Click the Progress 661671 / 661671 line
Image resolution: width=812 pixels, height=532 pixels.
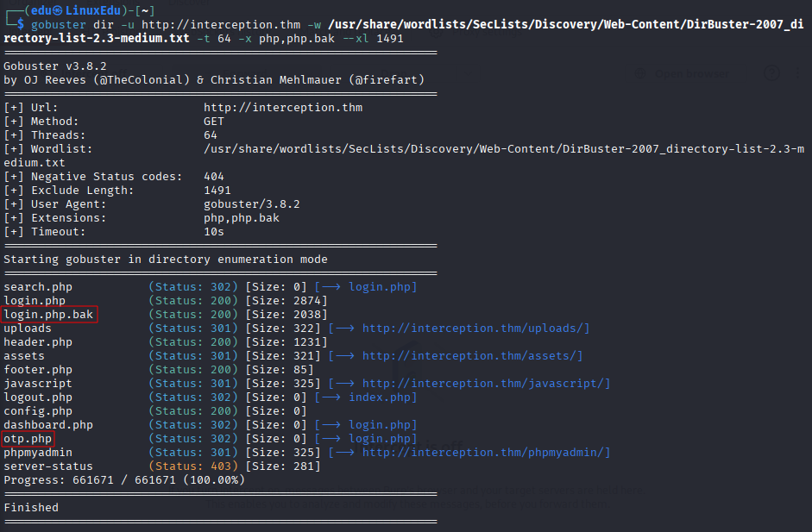click(124, 479)
